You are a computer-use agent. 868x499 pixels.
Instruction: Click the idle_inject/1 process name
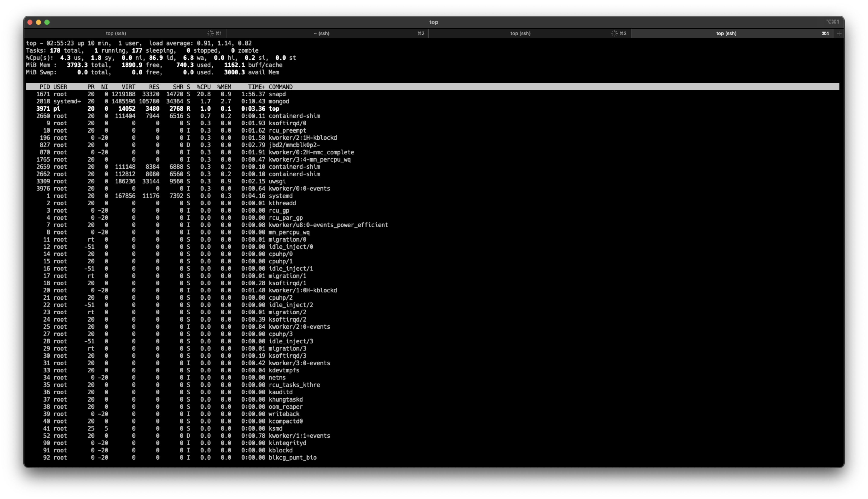291,268
